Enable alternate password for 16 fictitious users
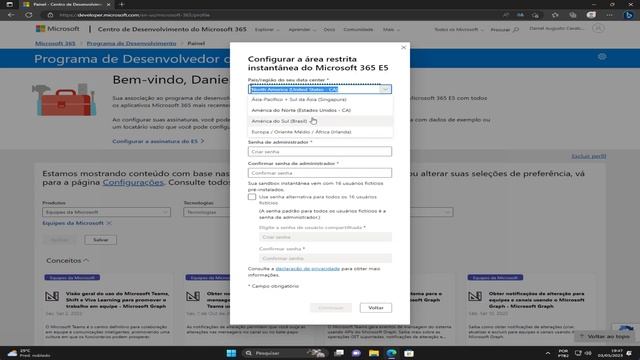Viewport: 640px width, 360px height. [x=252, y=197]
